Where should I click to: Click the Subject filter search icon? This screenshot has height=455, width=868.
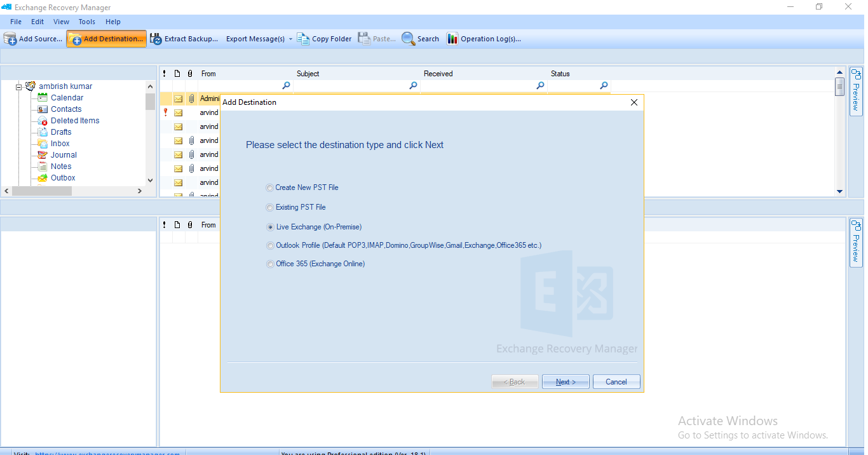[413, 86]
